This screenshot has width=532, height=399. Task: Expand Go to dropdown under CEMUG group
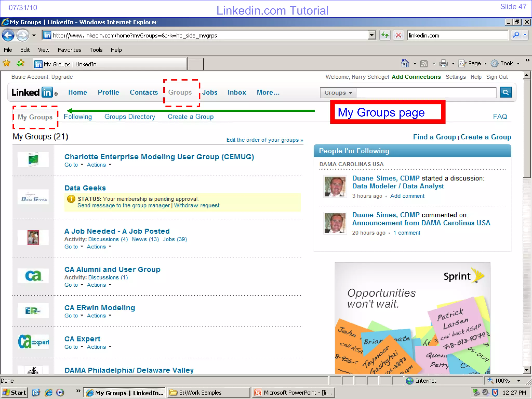click(x=74, y=165)
